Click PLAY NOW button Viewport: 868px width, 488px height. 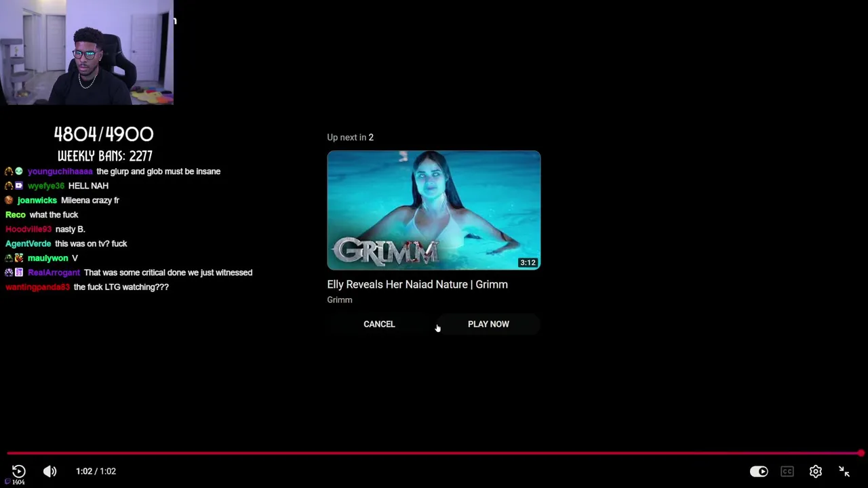(x=488, y=324)
